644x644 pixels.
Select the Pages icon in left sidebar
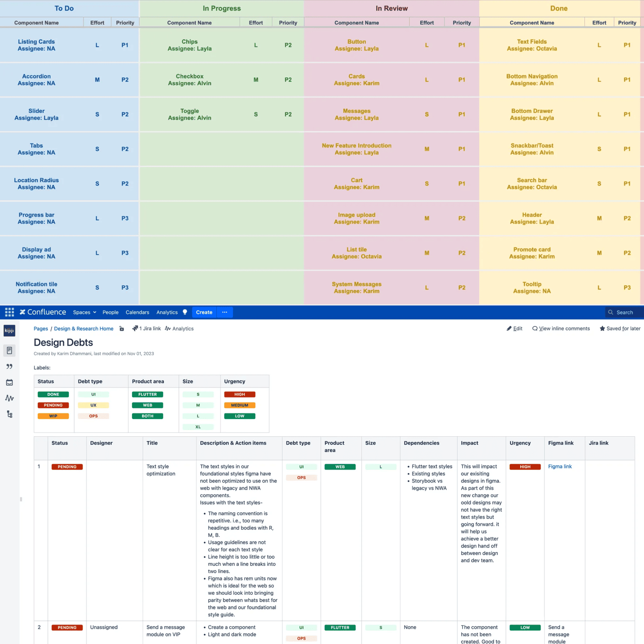9,351
